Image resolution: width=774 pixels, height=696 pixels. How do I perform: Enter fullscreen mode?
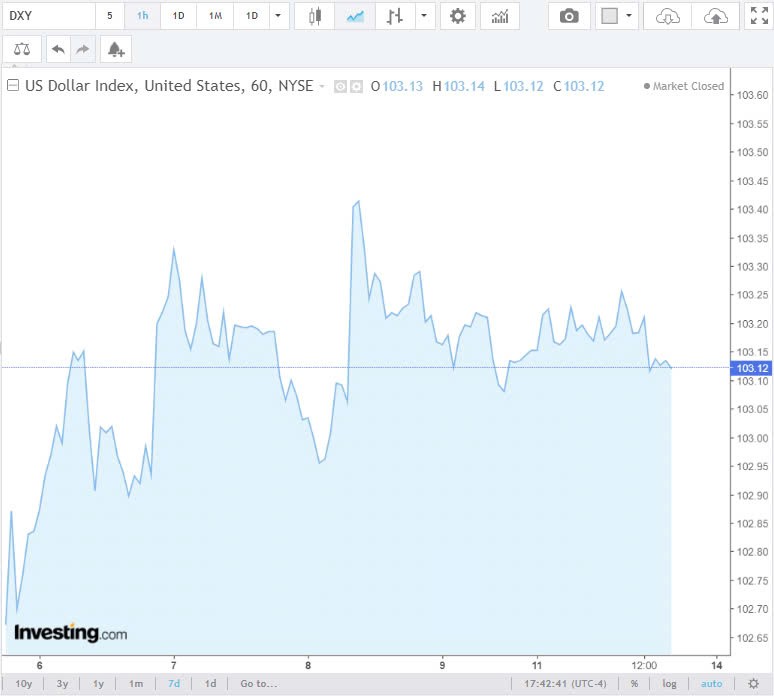click(x=759, y=16)
